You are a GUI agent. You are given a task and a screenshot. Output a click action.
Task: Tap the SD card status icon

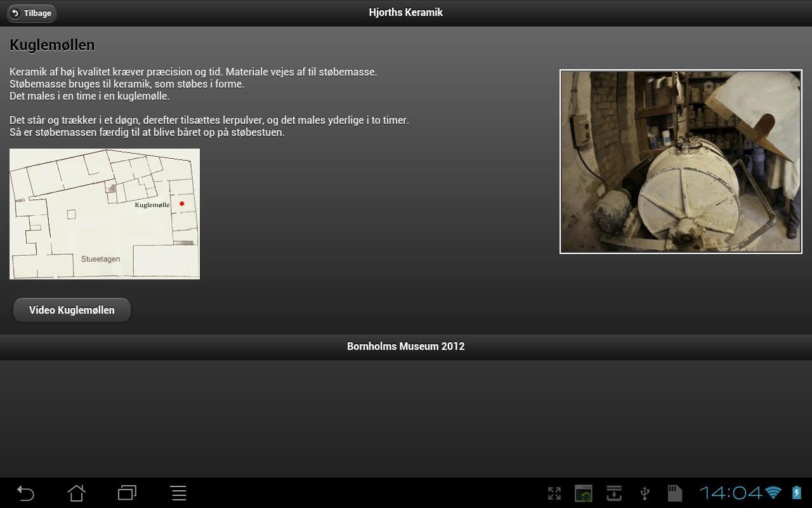[x=674, y=493]
